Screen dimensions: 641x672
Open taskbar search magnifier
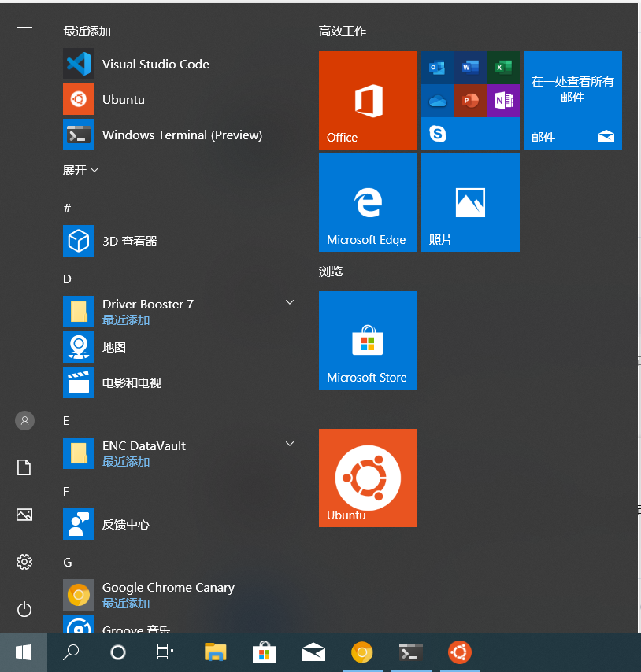(x=71, y=652)
